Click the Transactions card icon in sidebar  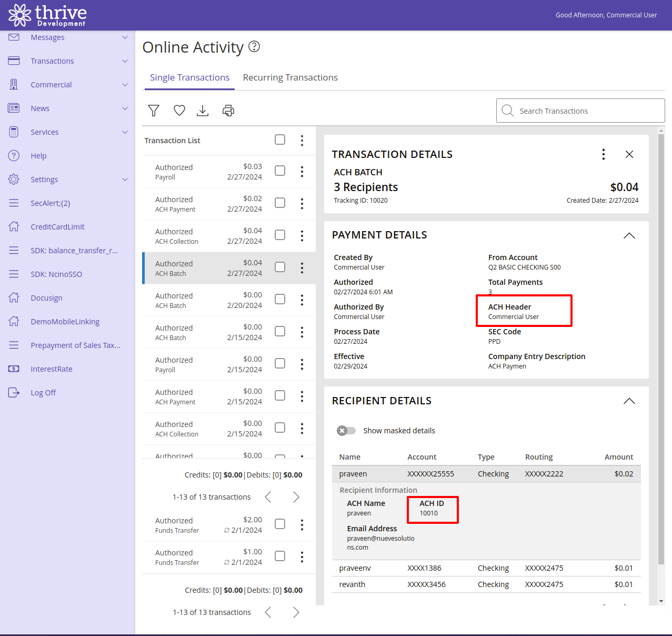(14, 61)
